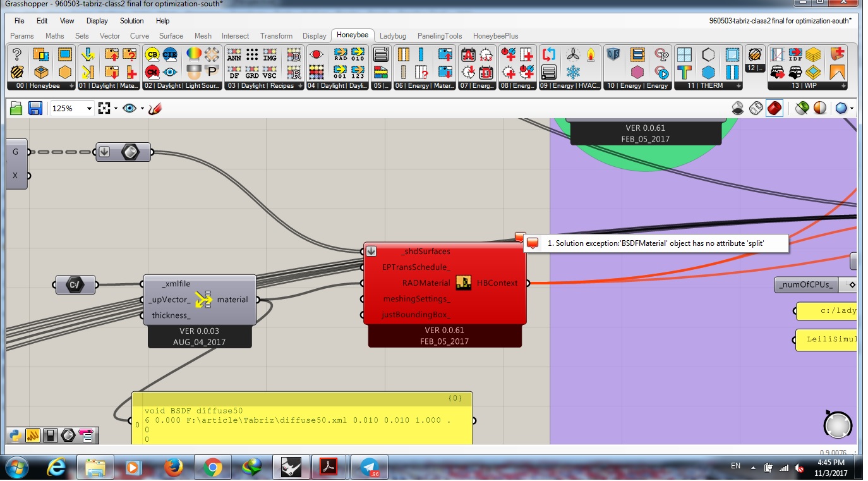
Task: Open the zoom extents dropdown arrow
Action: pyautogui.click(x=116, y=109)
